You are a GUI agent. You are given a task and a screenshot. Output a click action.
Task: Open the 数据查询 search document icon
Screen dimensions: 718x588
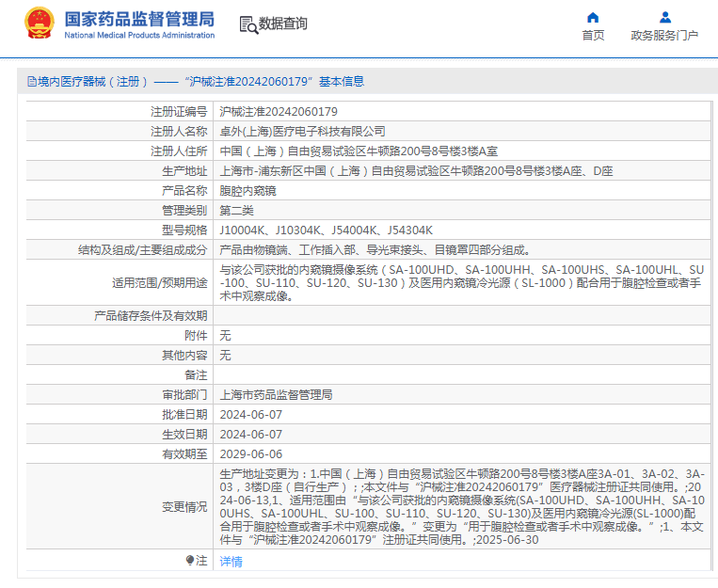pos(248,24)
